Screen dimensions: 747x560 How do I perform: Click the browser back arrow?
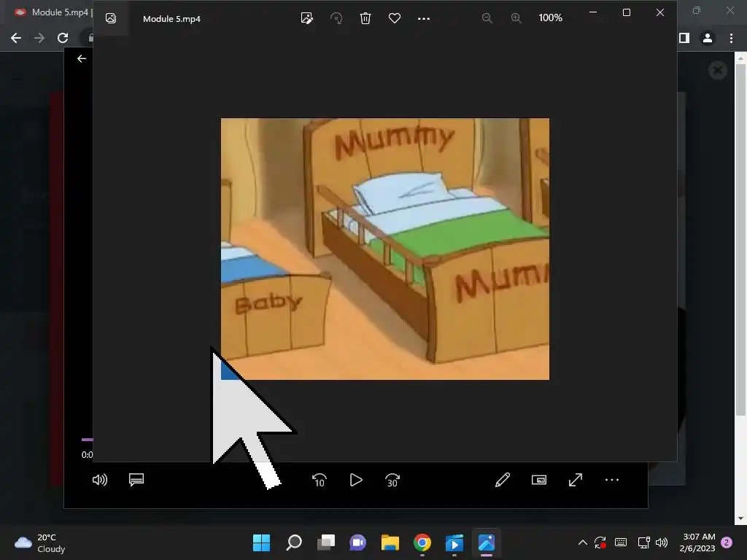tap(16, 38)
